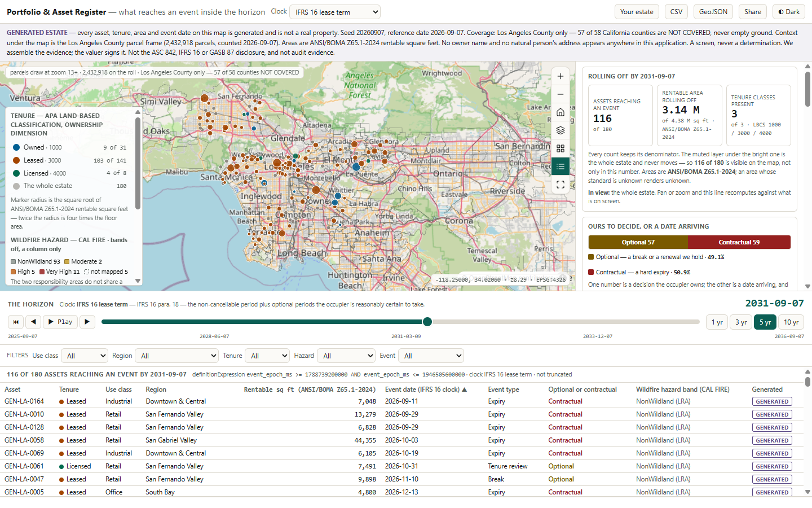The width and height of the screenshot is (812, 508).
Task: Open the Event filter dropdown
Action: click(x=431, y=356)
